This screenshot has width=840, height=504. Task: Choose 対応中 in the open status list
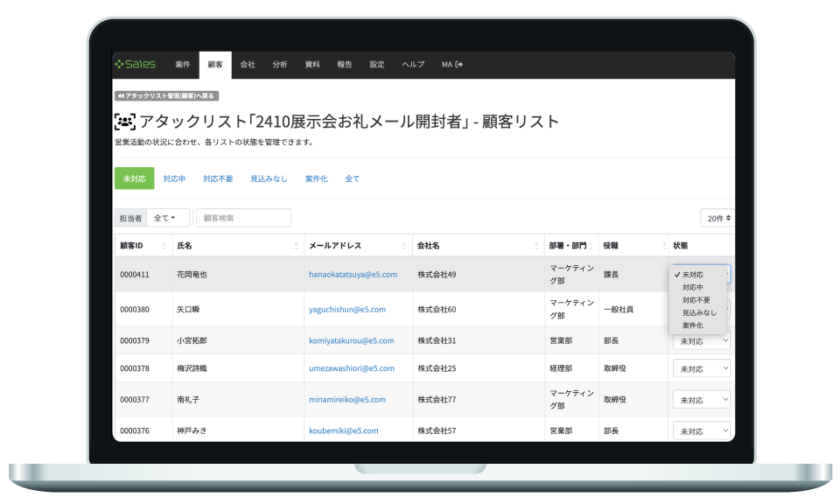(x=693, y=287)
